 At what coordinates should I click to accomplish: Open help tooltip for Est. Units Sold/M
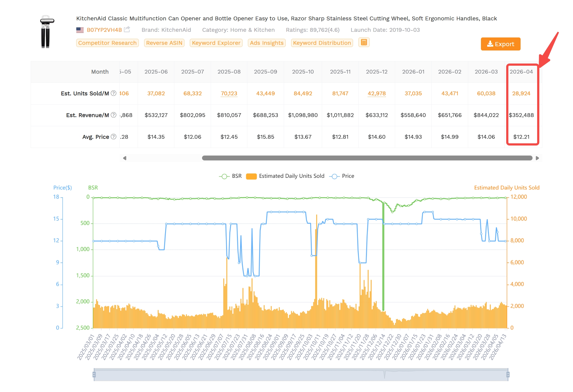pyautogui.click(x=114, y=93)
